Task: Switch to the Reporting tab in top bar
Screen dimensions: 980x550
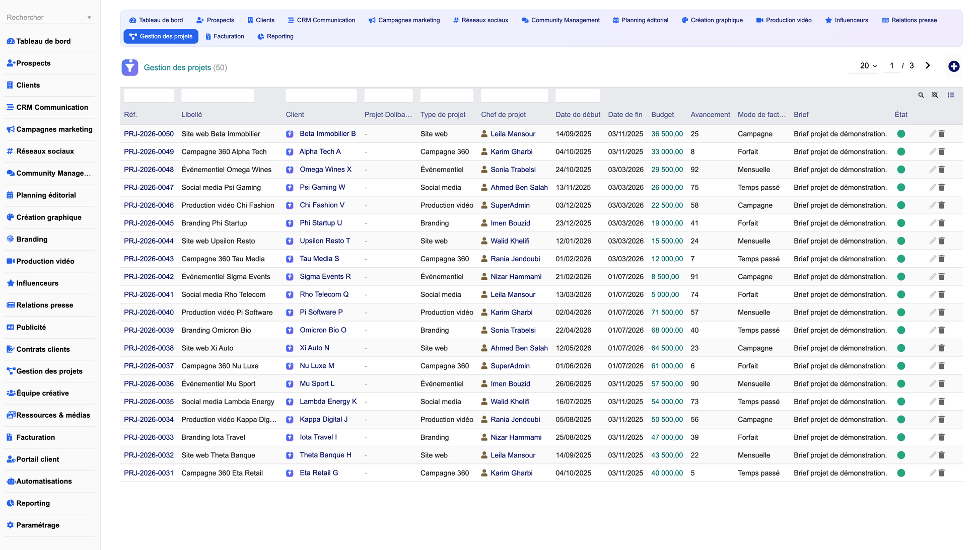Action: [275, 36]
